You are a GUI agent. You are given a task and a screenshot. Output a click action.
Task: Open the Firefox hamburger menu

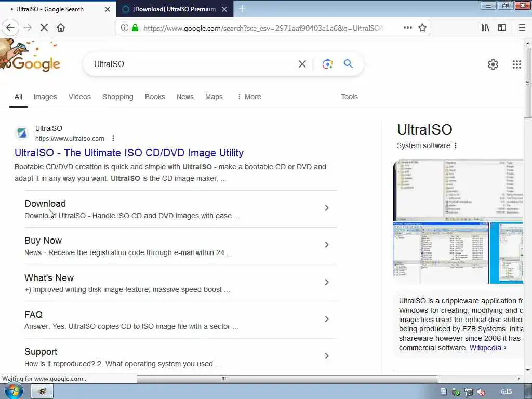point(522,28)
